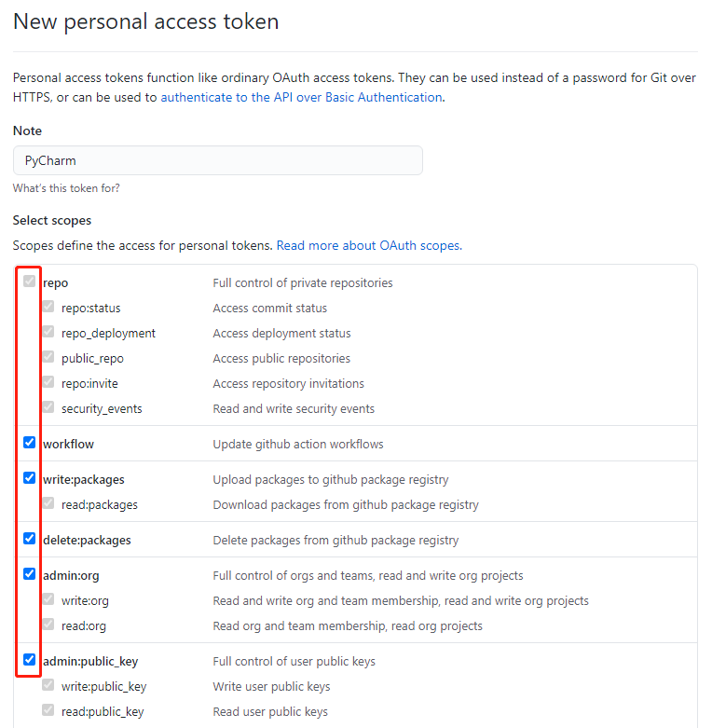Open Read more about OAuth scopes link
Screen dimensions: 712x728
pyautogui.click(x=368, y=245)
